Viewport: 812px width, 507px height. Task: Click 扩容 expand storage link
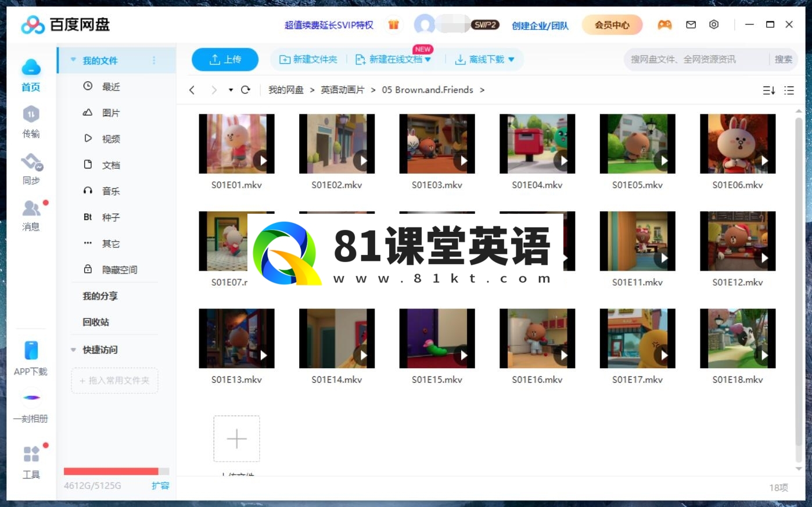(160, 486)
